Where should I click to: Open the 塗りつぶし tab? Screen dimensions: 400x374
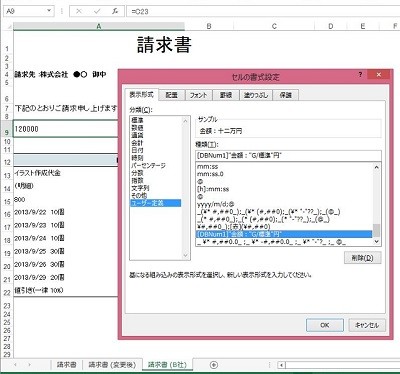click(x=256, y=95)
